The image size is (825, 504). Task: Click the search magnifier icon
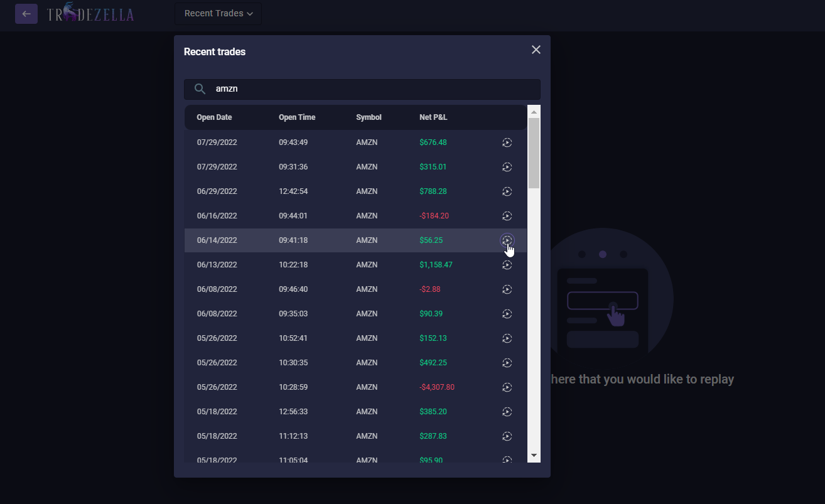pyautogui.click(x=200, y=89)
